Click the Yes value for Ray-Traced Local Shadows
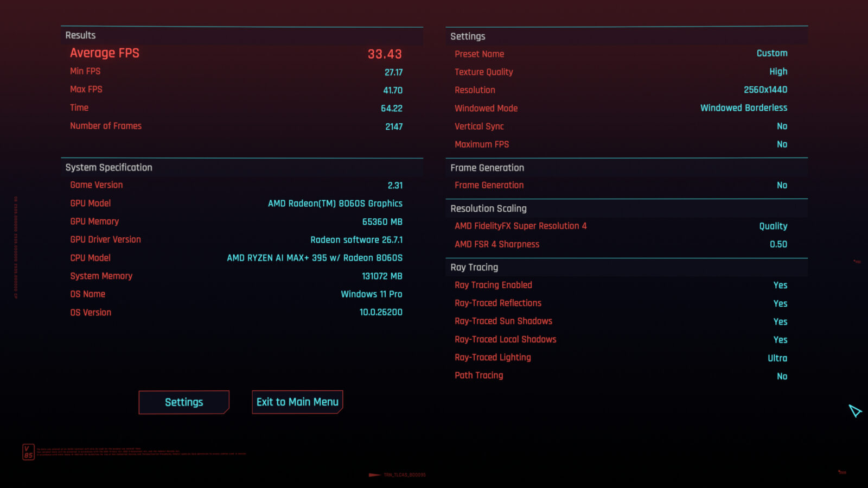 pos(781,340)
